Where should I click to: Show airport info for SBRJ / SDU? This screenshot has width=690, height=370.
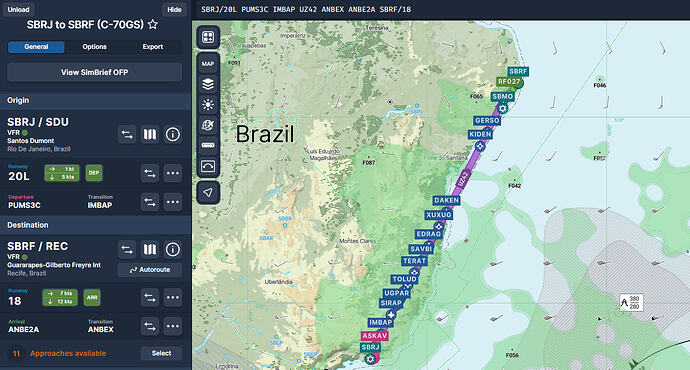[172, 135]
